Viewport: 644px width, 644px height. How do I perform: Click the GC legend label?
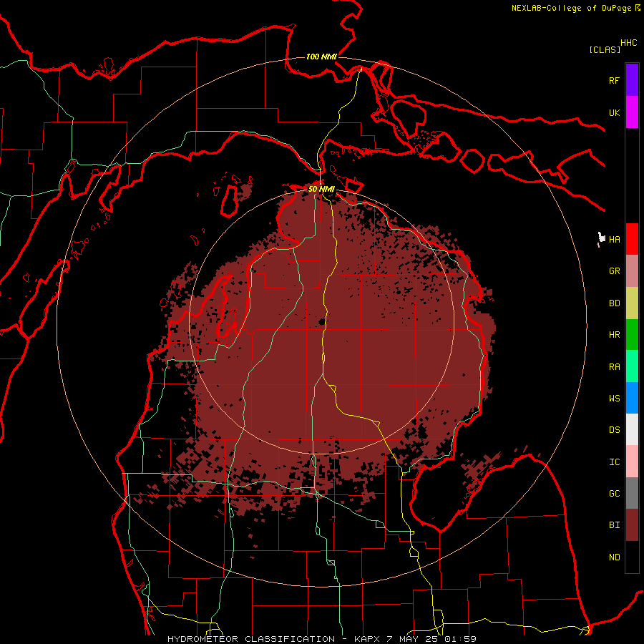614,494
